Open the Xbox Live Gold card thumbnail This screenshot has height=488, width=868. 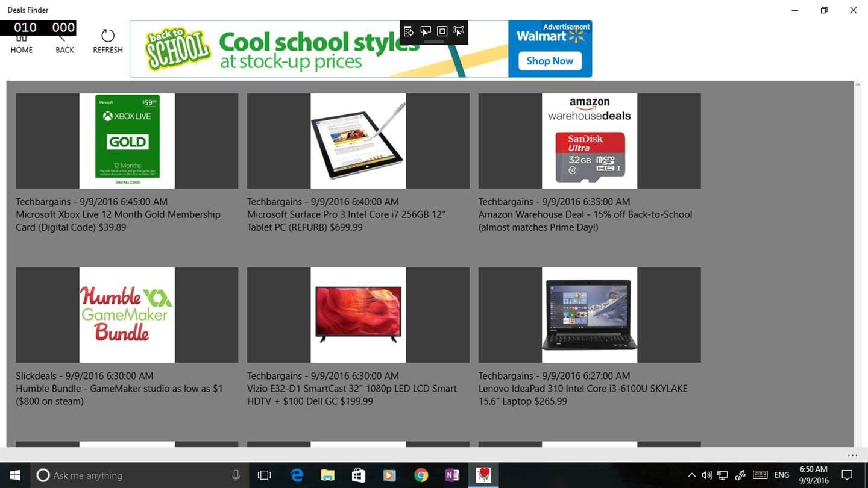pyautogui.click(x=127, y=141)
